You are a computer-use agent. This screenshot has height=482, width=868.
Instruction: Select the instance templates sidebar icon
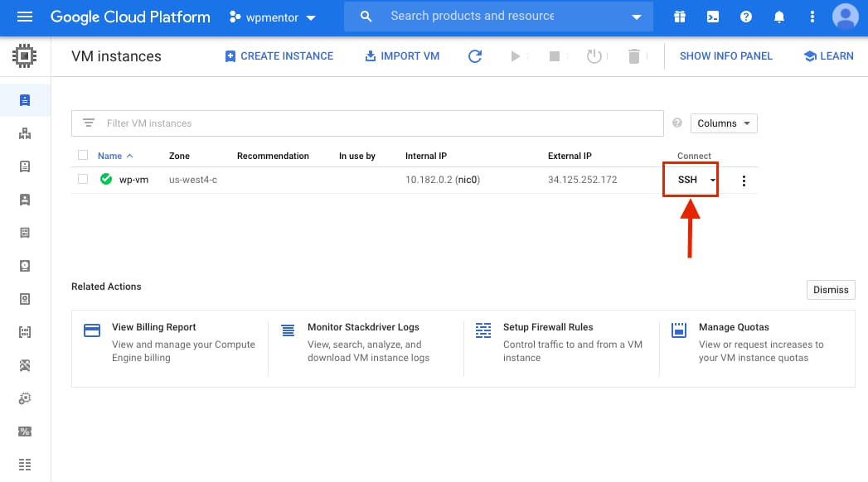[x=25, y=166]
